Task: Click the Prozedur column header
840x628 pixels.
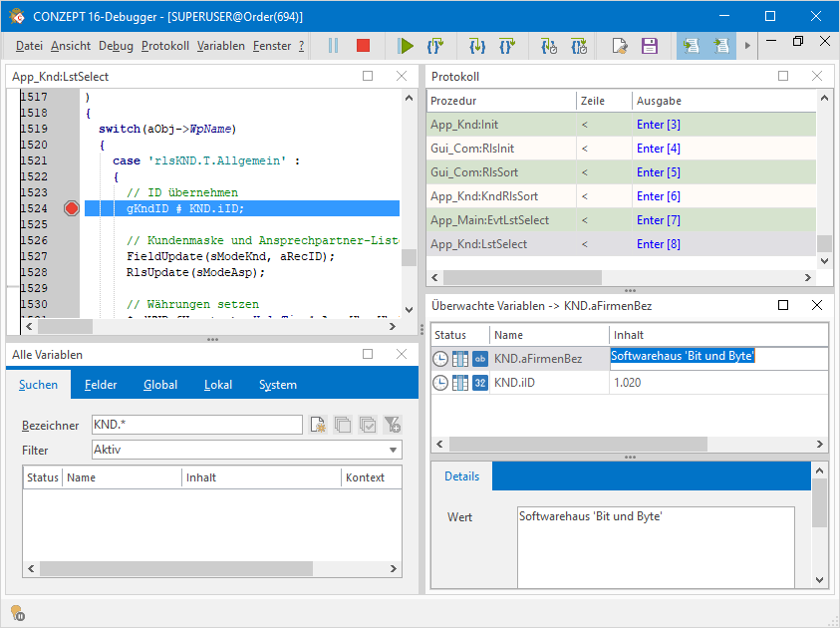Action: tap(453, 101)
